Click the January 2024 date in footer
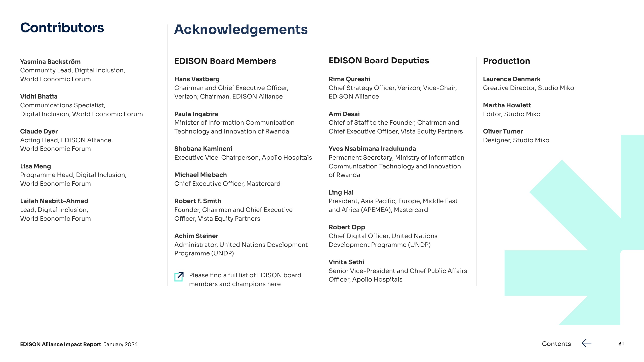This screenshot has width=644, height=362. pos(120,344)
